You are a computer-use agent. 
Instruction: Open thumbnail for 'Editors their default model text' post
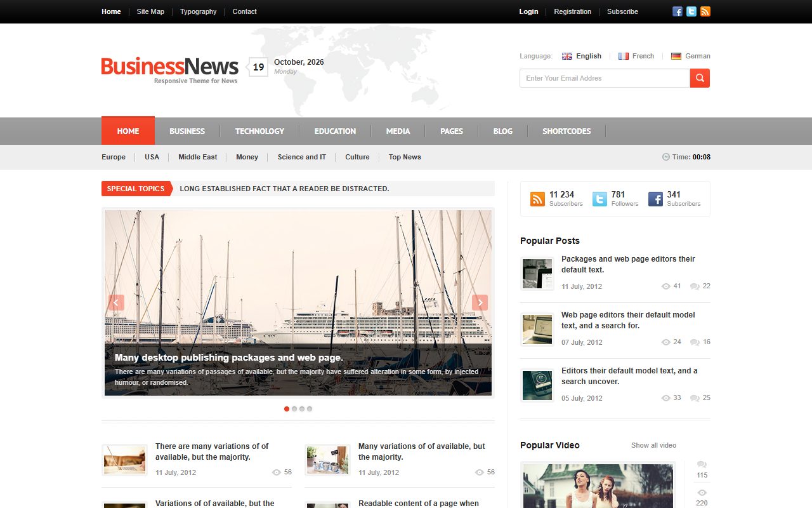coord(537,385)
